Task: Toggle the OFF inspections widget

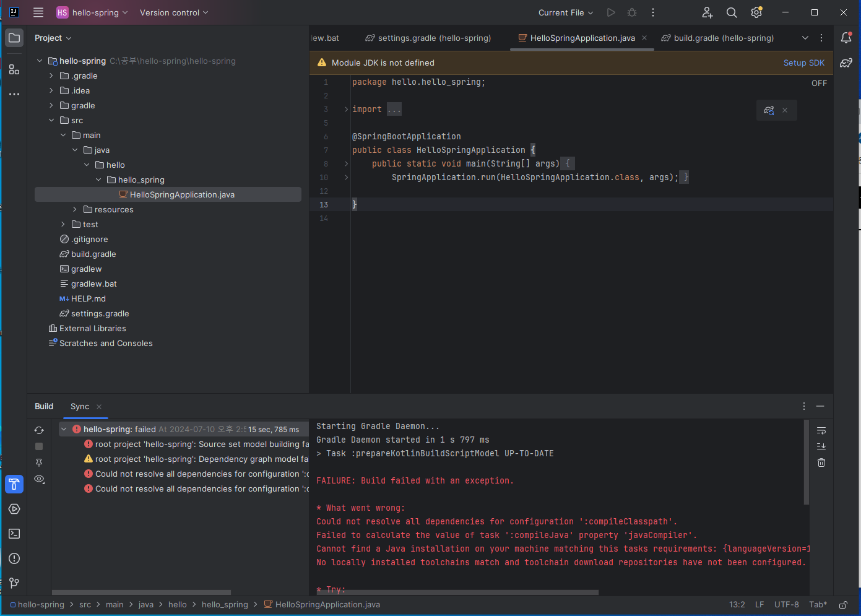Action: pyautogui.click(x=819, y=83)
